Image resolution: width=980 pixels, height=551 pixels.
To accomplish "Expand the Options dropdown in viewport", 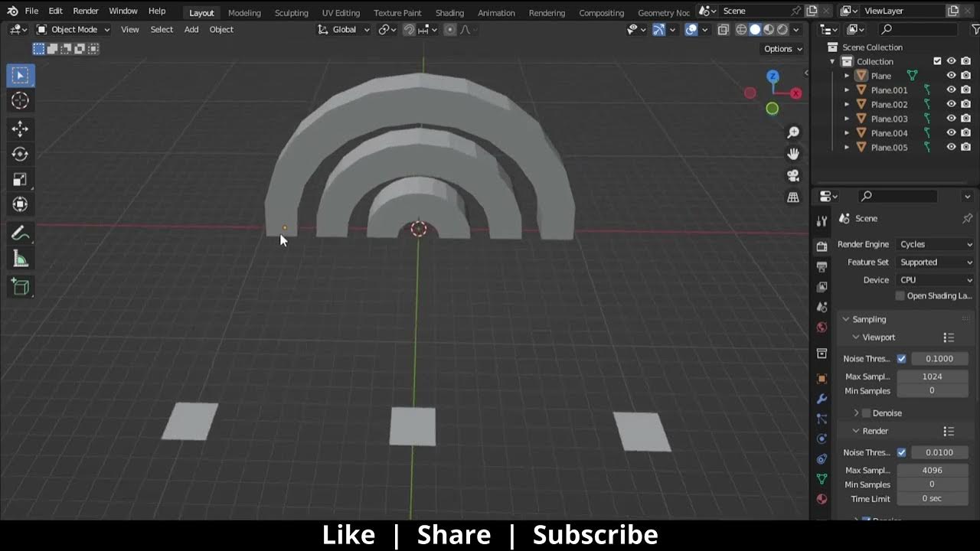I will click(783, 48).
